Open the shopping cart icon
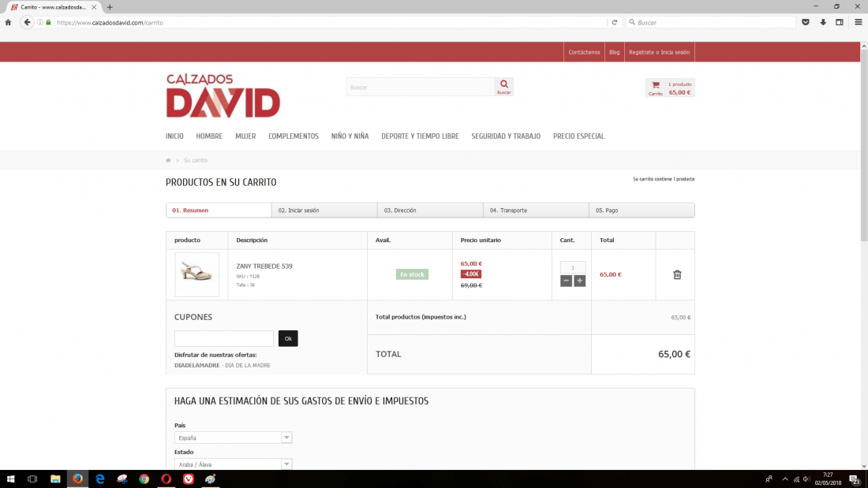868x488 pixels. (656, 88)
